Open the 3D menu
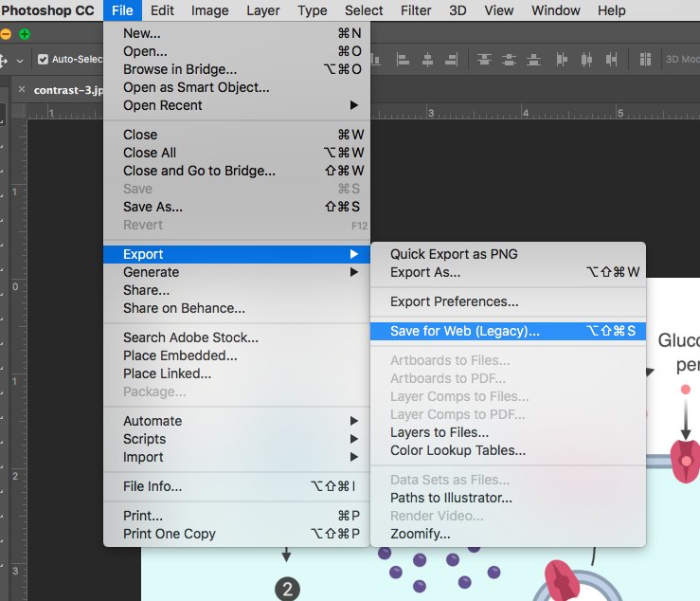The height and width of the screenshot is (601, 700). click(458, 10)
